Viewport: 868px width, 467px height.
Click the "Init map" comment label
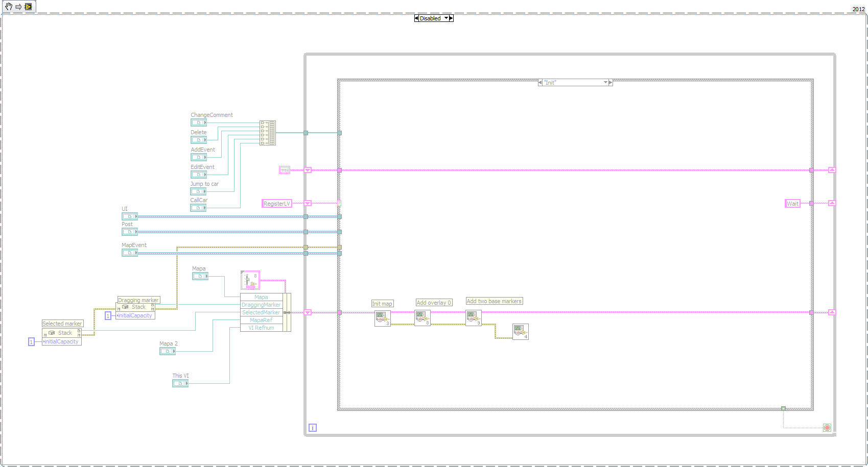[382, 304]
